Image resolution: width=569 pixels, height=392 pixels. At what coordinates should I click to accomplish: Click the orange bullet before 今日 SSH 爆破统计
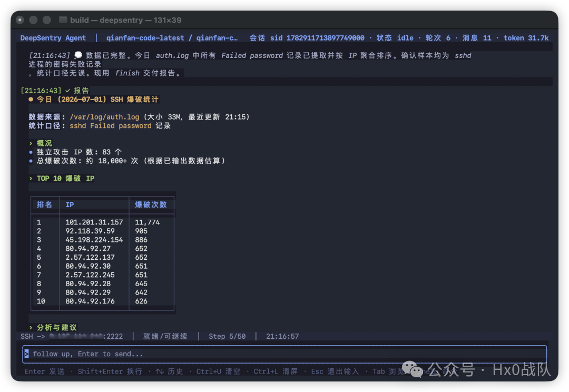31,100
